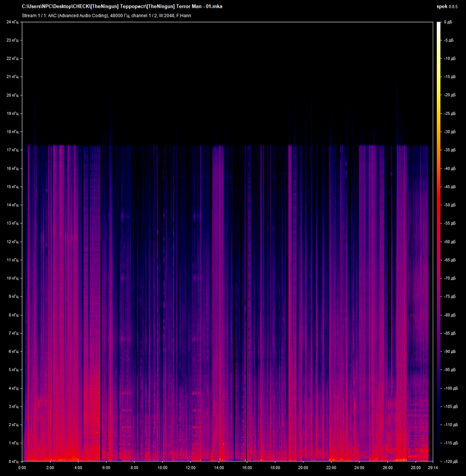Click the spek 0.8.5 version label
466x476 pixels.
tap(447, 7)
